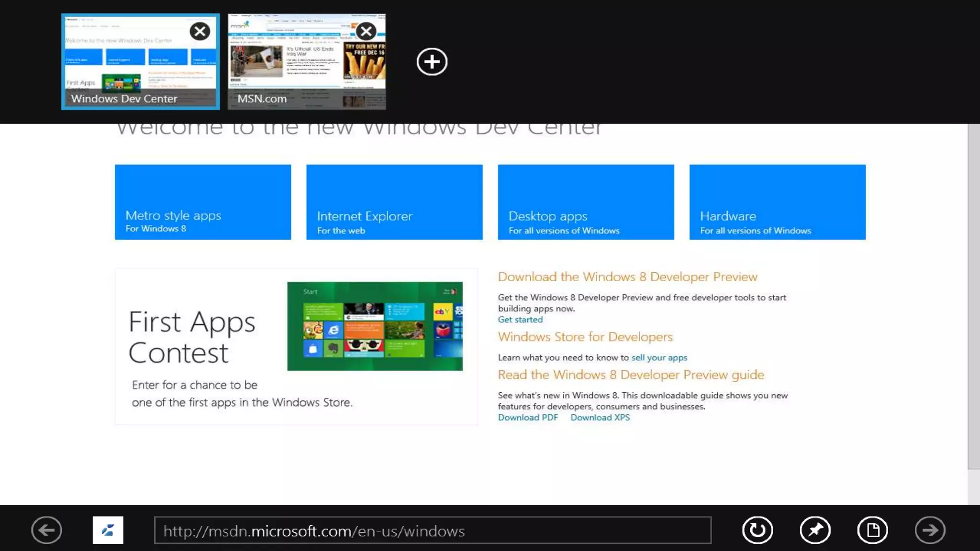Image resolution: width=980 pixels, height=551 pixels.
Task: Click the pin to Start icon
Action: pos(815,530)
